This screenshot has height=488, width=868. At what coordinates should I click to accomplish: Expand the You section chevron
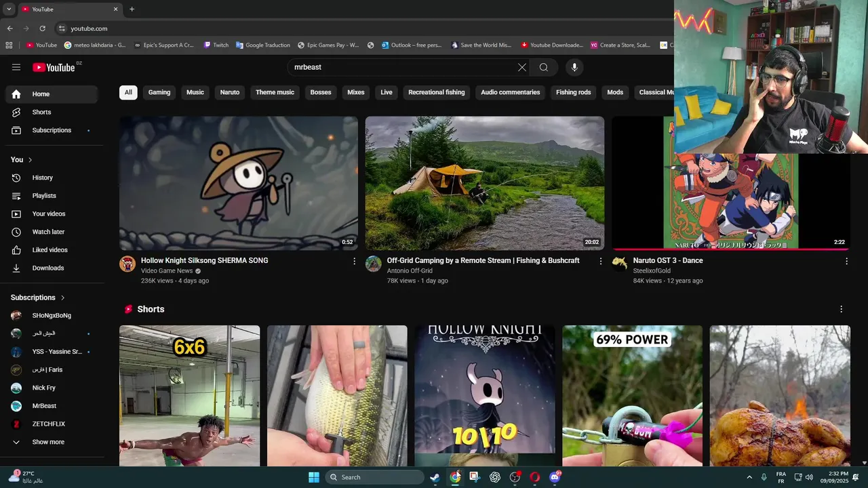[x=30, y=160]
